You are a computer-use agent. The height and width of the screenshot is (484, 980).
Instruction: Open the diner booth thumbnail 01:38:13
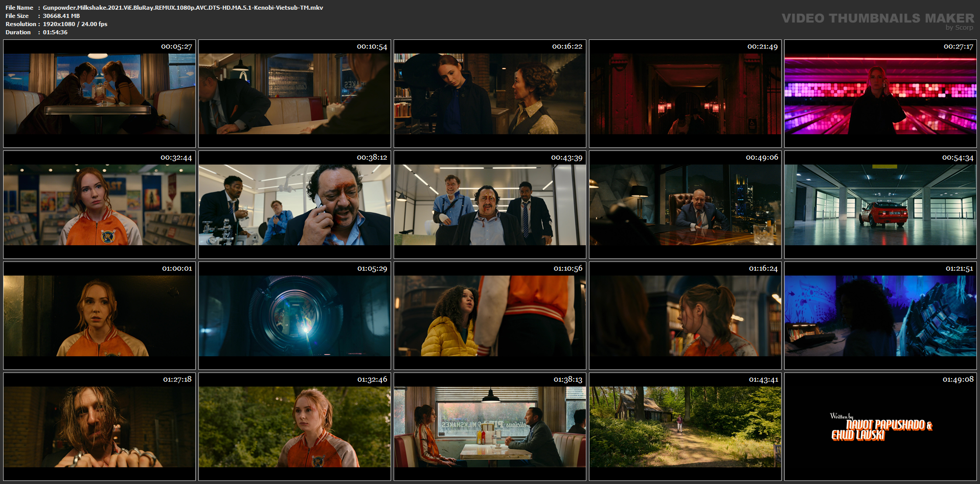tap(490, 427)
